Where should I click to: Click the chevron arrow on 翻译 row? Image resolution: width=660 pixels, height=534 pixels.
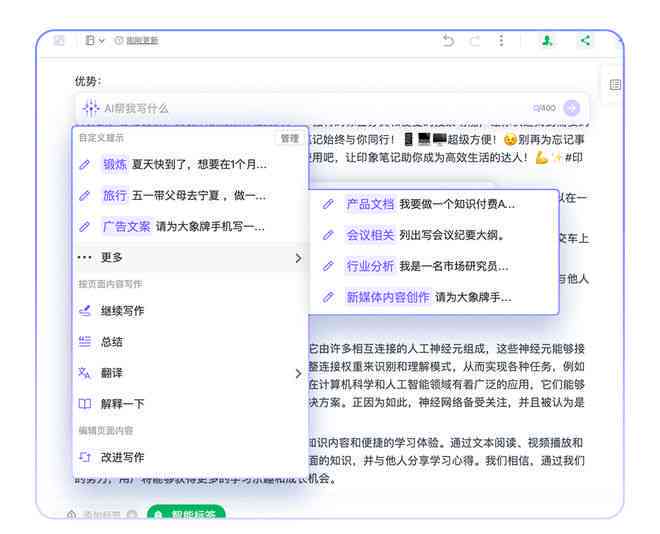(298, 374)
